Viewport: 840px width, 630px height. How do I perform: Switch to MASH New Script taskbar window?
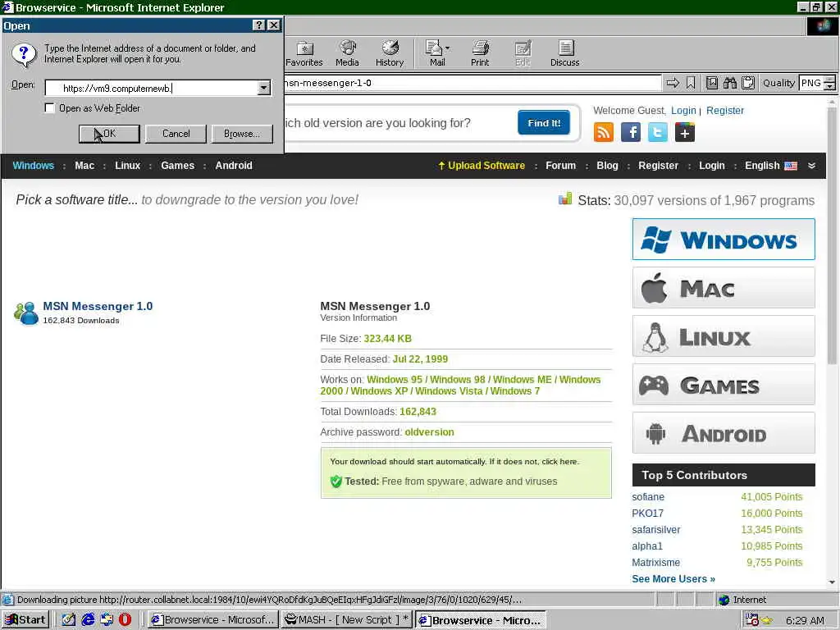coord(346,620)
